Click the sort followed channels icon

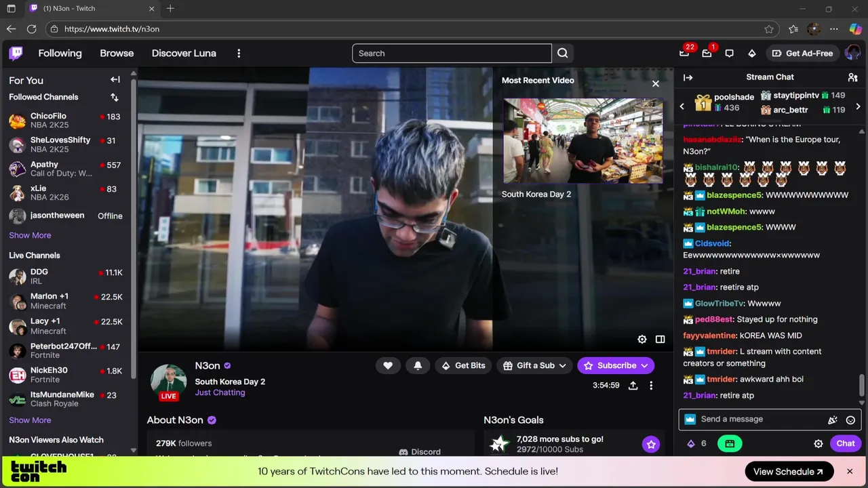click(x=115, y=97)
